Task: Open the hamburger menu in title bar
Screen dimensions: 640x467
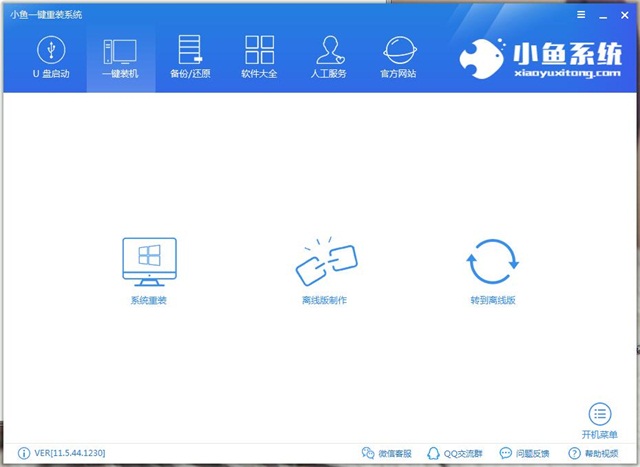Action: click(x=582, y=15)
